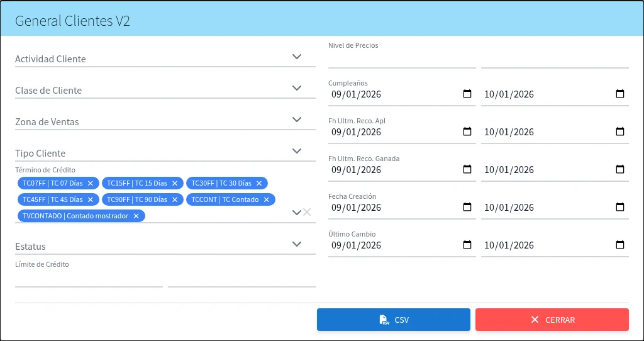Image resolution: width=644 pixels, height=341 pixels.
Task: Click the TC07FF | TC 07 Días chip label
Action: point(53,183)
